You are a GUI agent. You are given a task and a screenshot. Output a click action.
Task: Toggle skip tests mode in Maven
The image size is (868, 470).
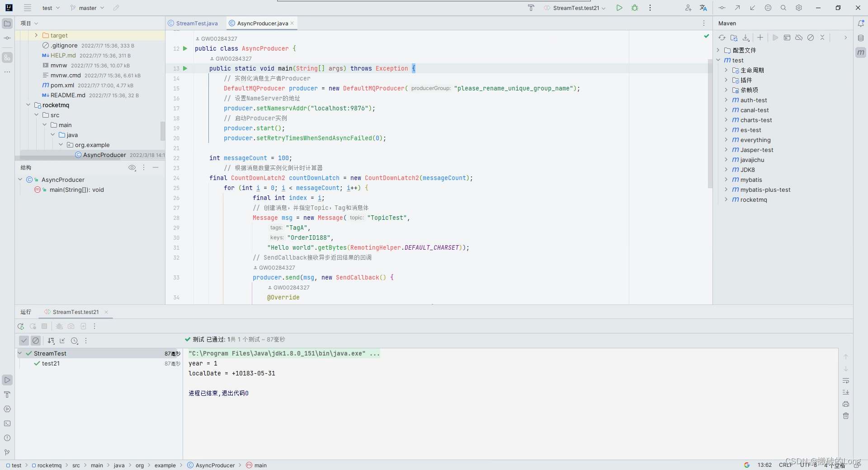[811, 38]
